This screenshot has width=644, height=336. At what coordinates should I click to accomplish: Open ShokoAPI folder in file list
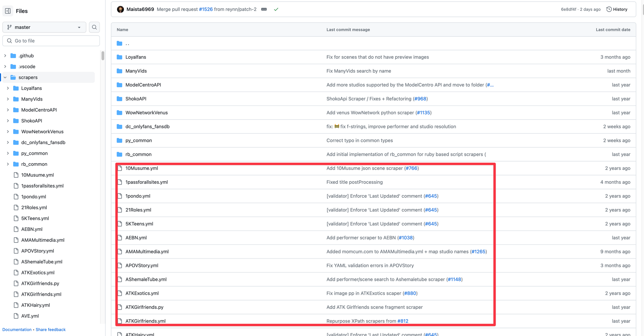[136, 99]
